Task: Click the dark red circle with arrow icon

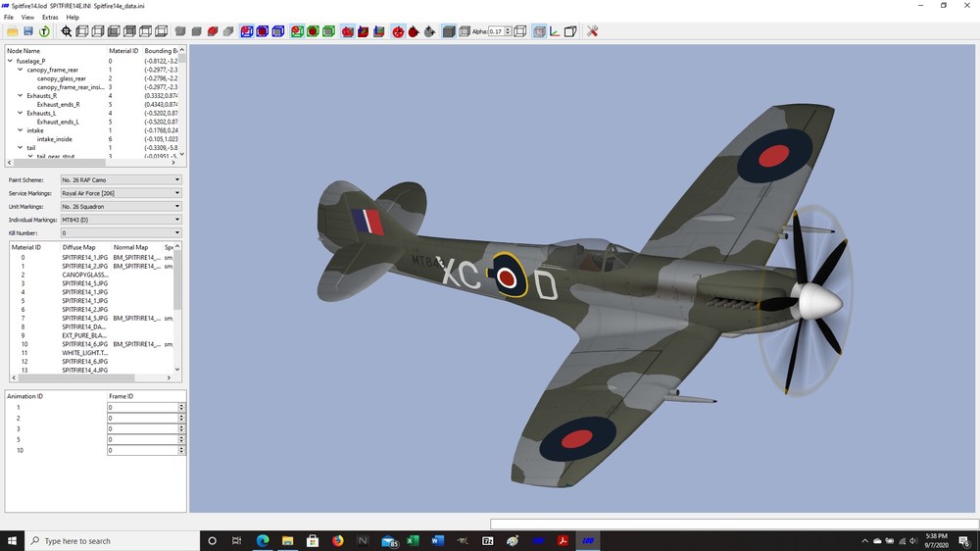Action: coord(414,31)
